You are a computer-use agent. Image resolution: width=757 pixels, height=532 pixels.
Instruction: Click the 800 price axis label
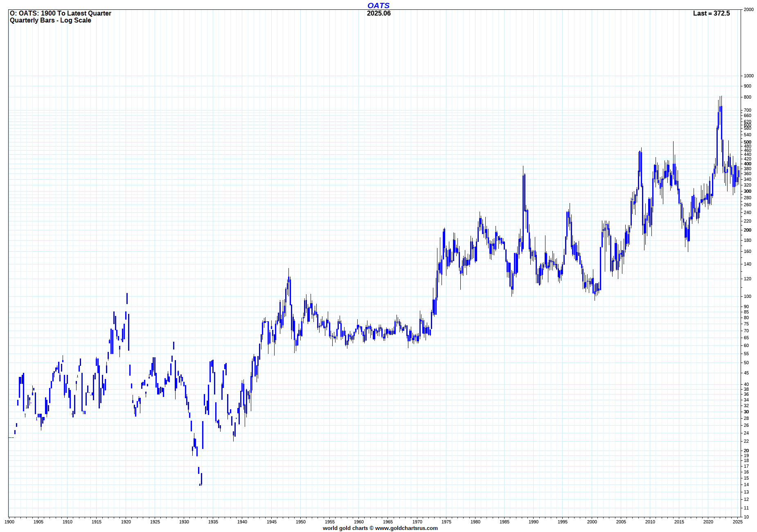click(748, 97)
